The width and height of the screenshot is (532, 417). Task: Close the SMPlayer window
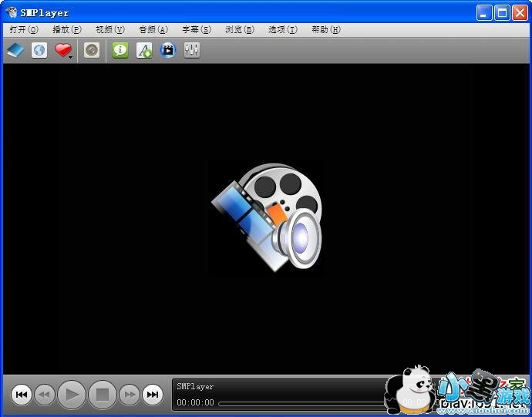(520, 13)
